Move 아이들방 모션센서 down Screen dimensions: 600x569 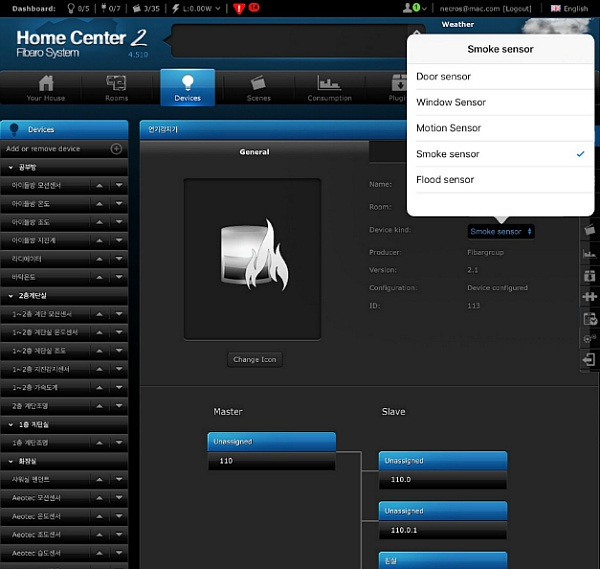119,186
